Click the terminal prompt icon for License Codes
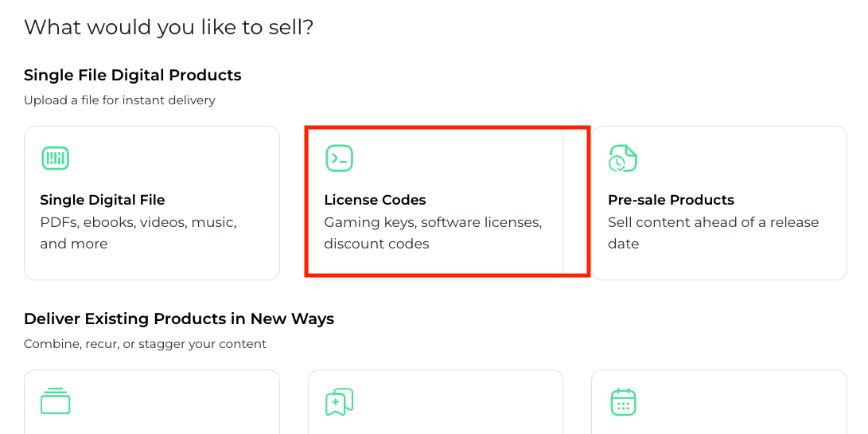The image size is (868, 434). [x=339, y=158]
